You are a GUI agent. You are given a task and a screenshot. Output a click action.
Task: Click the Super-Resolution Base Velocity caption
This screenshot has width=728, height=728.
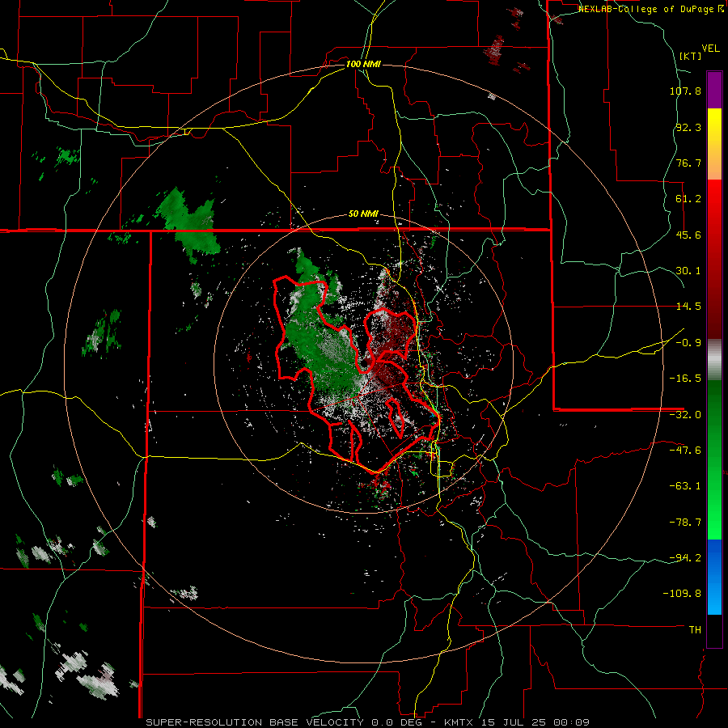coord(367,722)
